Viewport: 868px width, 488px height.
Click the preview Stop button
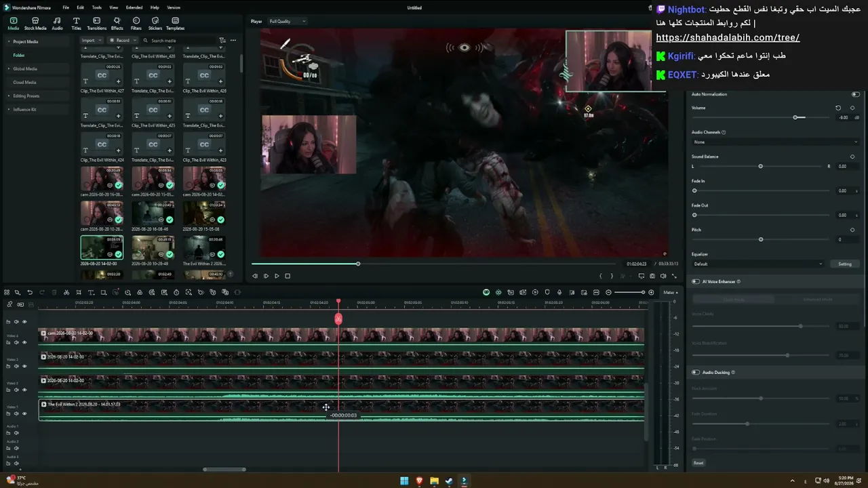288,276
